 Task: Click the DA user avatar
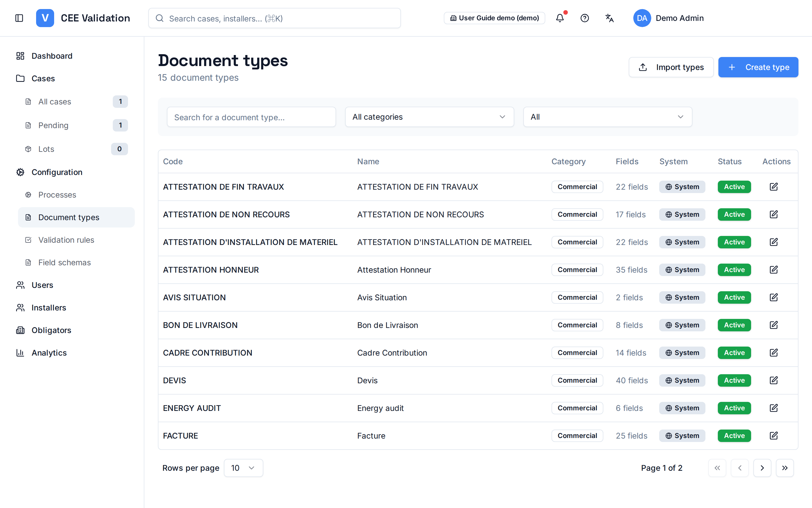pyautogui.click(x=642, y=18)
